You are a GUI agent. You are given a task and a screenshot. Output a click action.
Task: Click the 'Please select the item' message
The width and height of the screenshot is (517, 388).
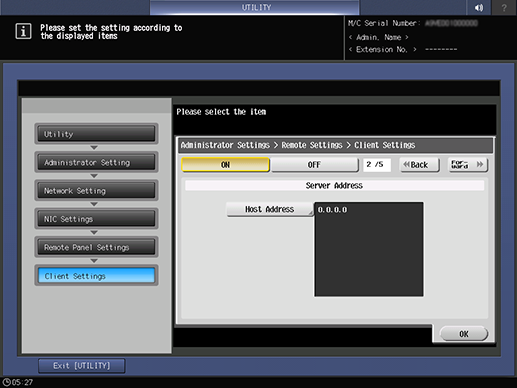[221, 112]
